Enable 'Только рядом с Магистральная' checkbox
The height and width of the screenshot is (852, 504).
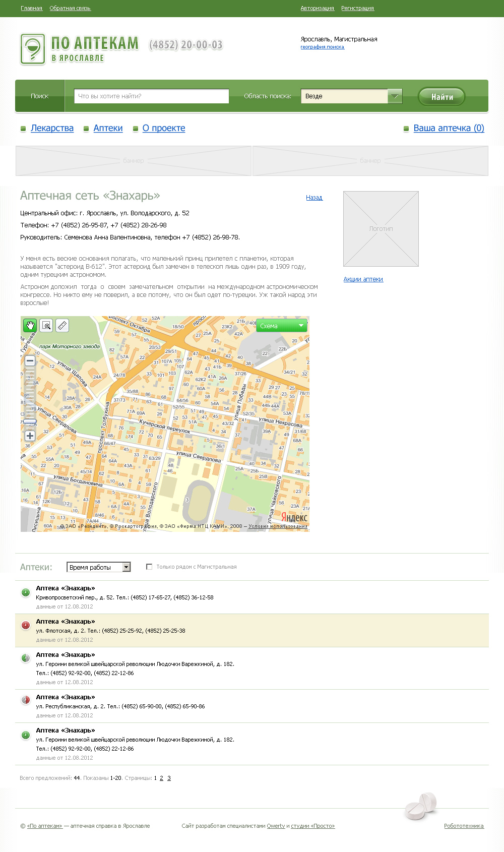(149, 567)
